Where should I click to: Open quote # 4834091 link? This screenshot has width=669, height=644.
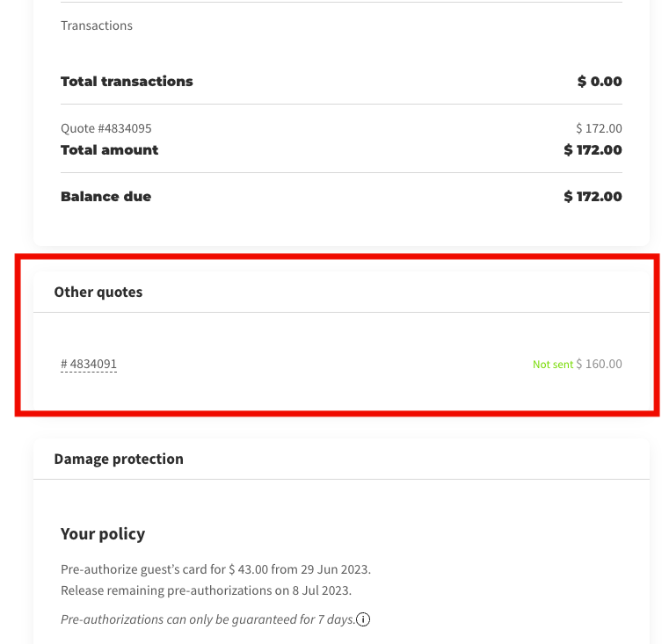(x=89, y=364)
